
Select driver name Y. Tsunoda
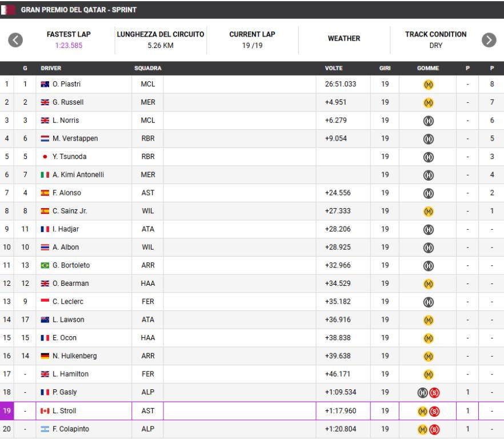(70, 157)
